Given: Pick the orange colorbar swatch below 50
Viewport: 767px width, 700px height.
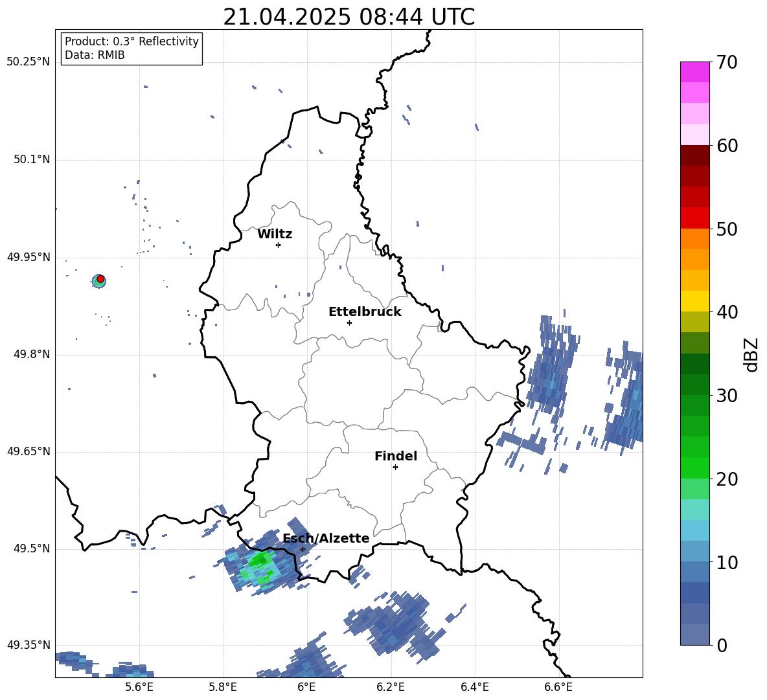Looking at the screenshot, I should click(694, 239).
